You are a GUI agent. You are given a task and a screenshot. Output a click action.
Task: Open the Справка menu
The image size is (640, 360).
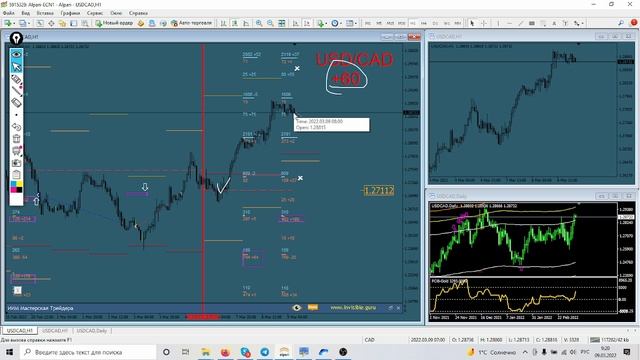point(138,13)
